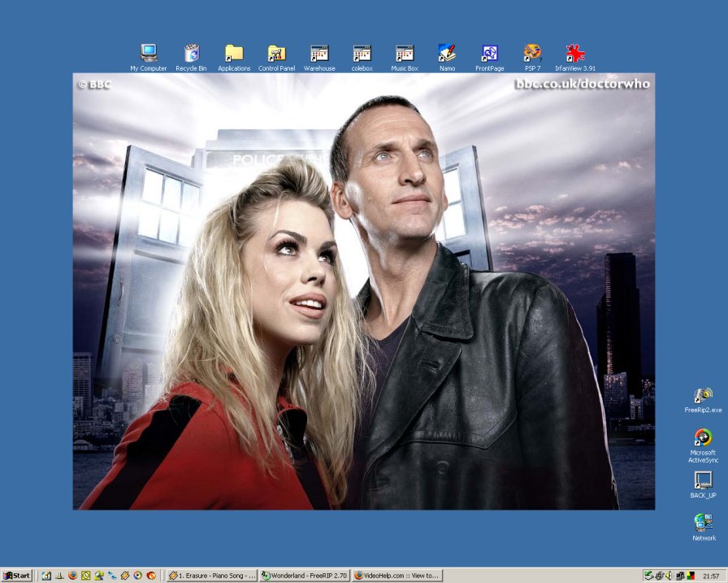Click the orange-red round quick launch icon

(x=151, y=576)
